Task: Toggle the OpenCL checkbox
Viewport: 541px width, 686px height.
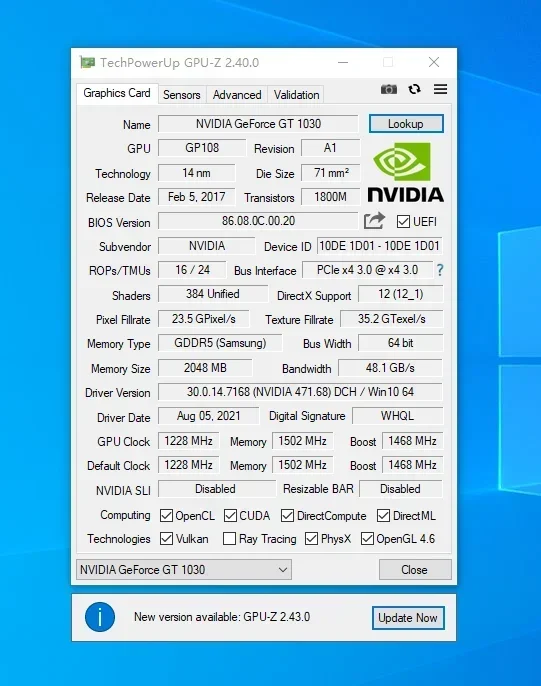Action: pyautogui.click(x=166, y=515)
